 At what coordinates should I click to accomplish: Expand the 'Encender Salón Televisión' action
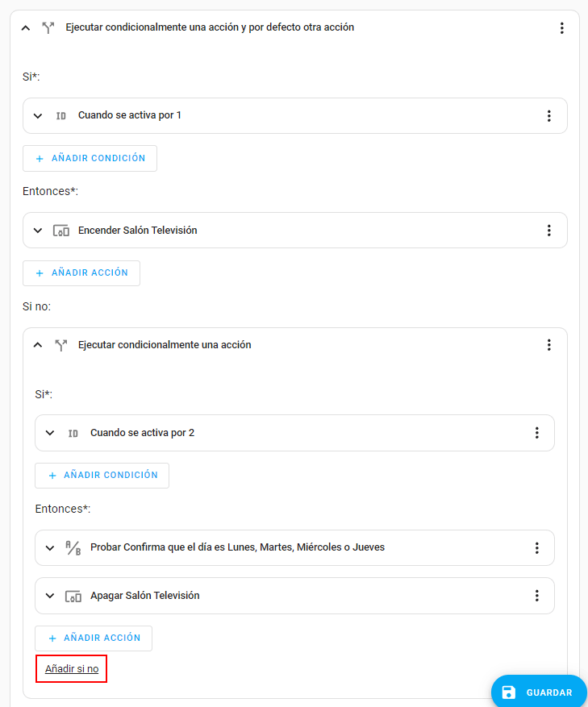[38, 231]
